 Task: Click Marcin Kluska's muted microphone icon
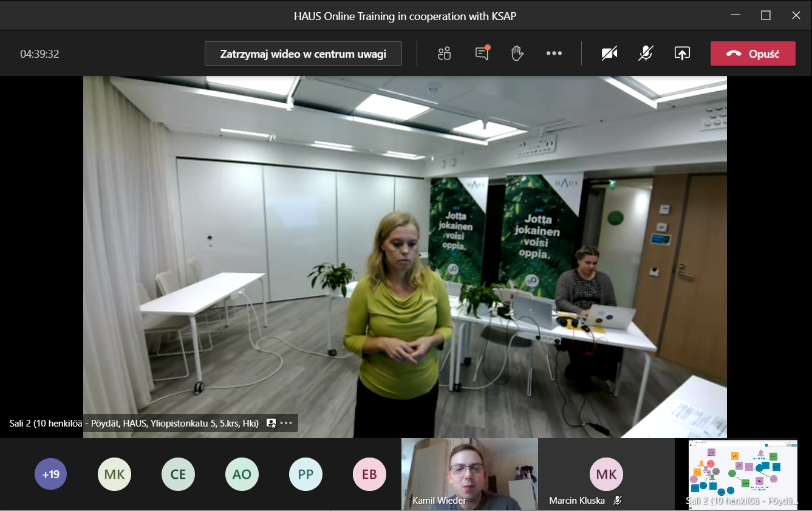tap(617, 501)
